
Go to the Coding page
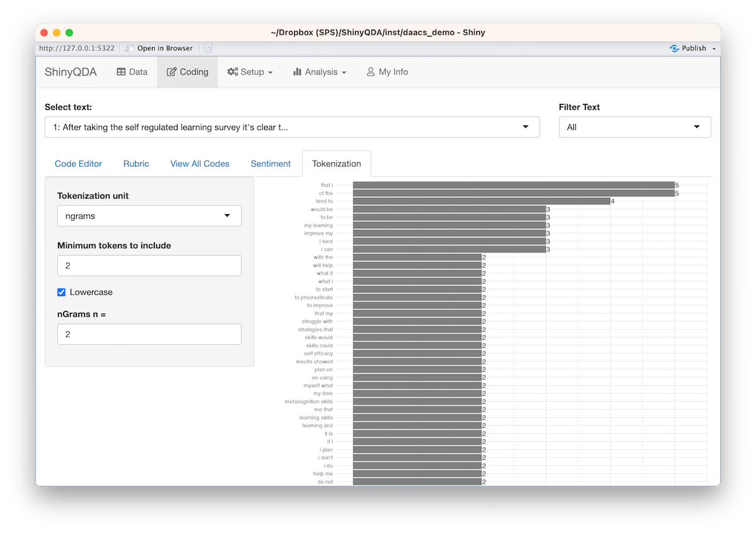188,72
